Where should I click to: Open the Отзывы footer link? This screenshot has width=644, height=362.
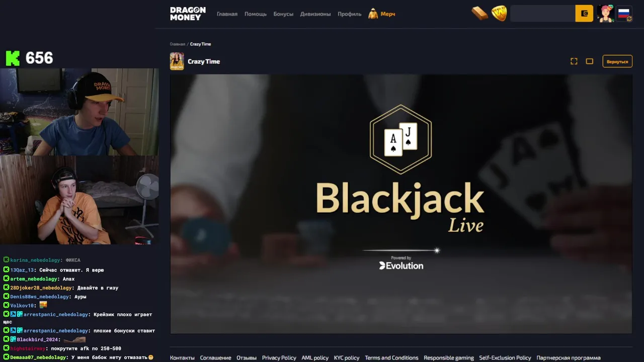[247, 358]
